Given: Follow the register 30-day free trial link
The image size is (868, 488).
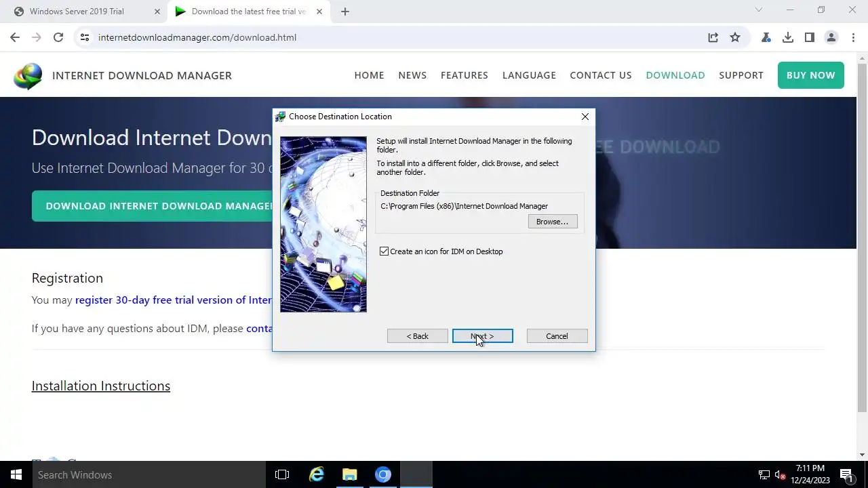Looking at the screenshot, I should coord(174,300).
